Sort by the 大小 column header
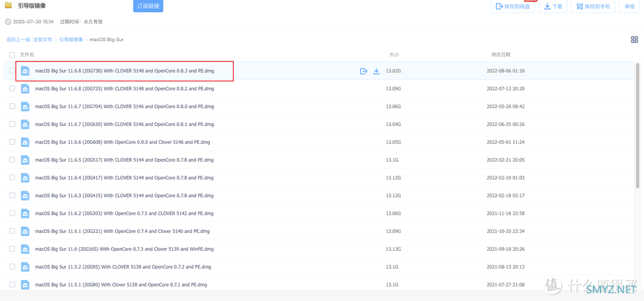This screenshot has width=644, height=301. coord(394,54)
